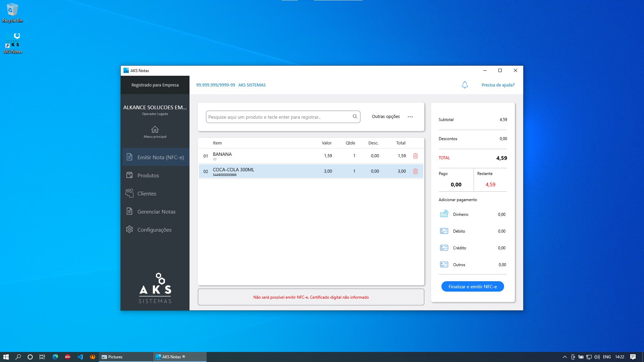The image size is (644, 362).
Task: Open the Clientes section
Action: (156, 193)
